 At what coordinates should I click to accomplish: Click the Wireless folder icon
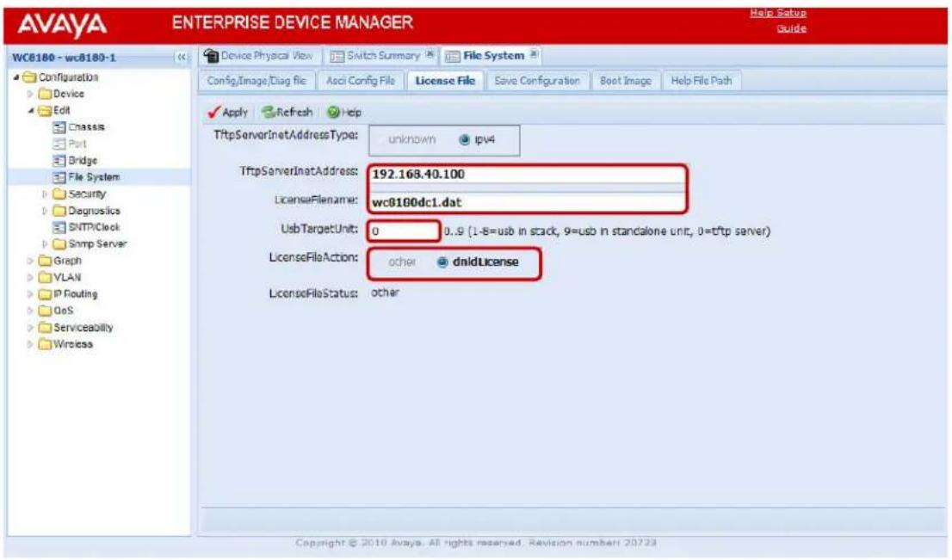point(44,345)
